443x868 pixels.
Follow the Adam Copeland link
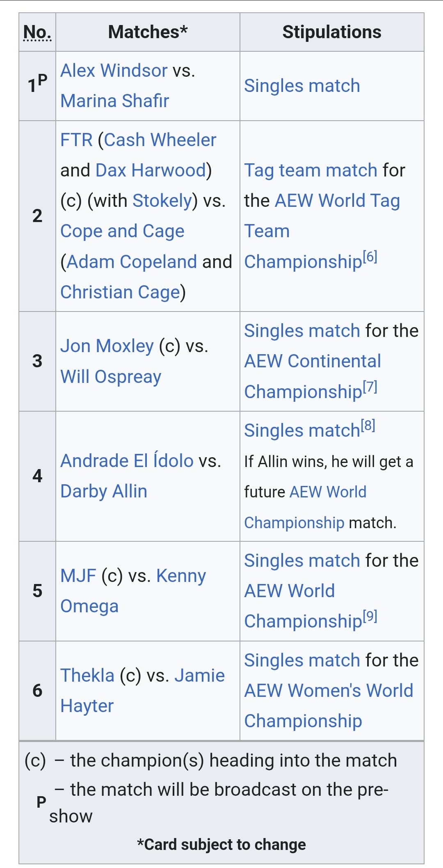pos(131,262)
